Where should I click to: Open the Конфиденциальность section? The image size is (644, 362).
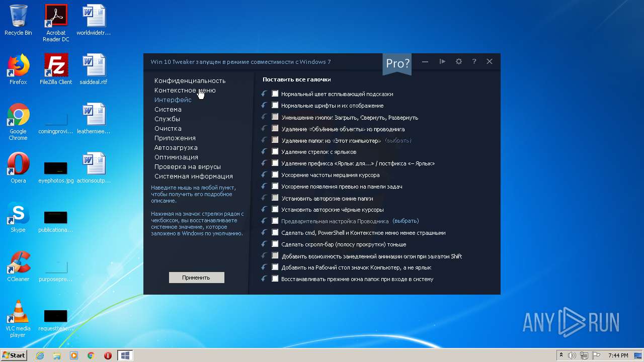coord(190,80)
